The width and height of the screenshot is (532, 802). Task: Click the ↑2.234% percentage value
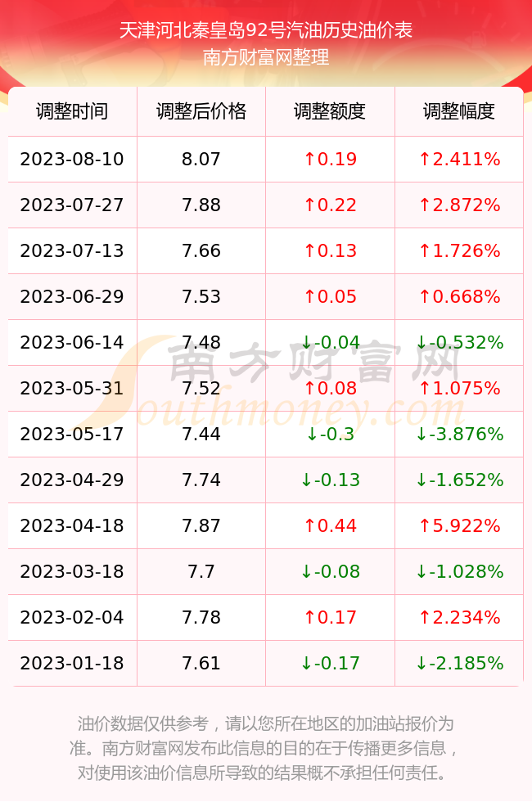459,617
